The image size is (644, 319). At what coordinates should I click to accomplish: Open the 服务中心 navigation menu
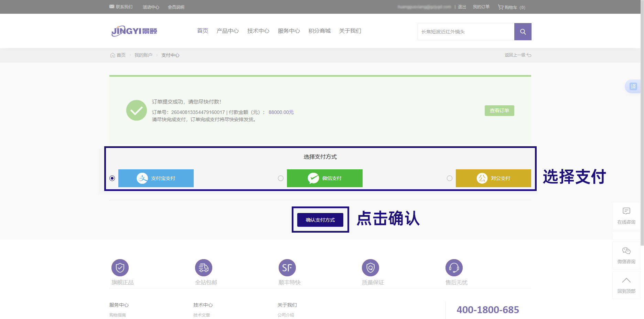coord(289,31)
